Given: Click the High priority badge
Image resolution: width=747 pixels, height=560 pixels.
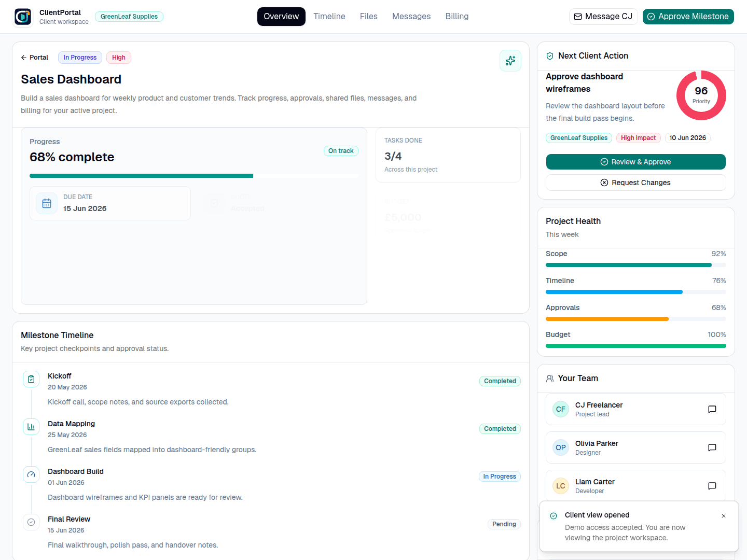Looking at the screenshot, I should [119, 58].
